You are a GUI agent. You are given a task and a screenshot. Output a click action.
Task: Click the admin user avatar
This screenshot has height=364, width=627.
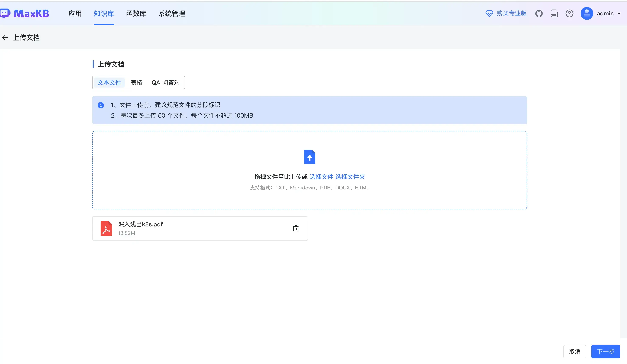coord(586,13)
